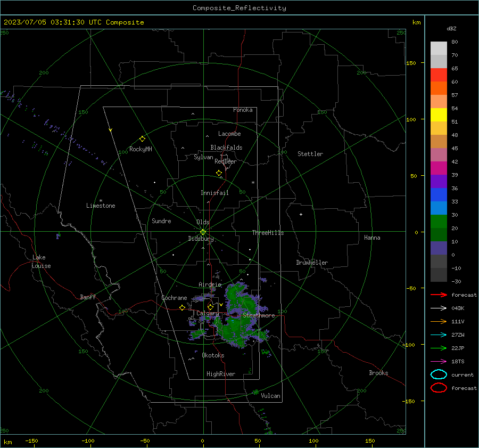Click the Limestone label
This screenshot has width=479, height=448.
click(101, 206)
